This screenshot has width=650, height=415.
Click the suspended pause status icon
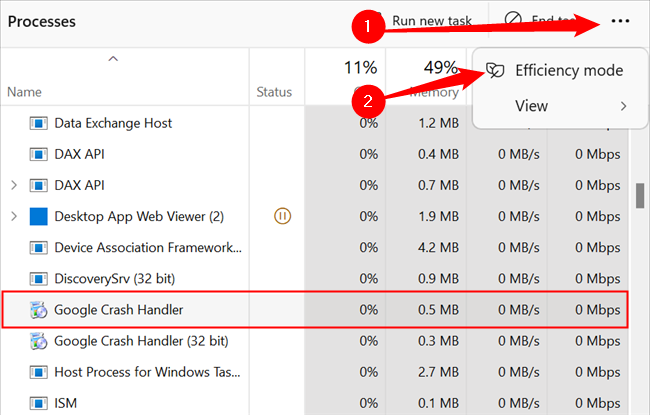click(282, 216)
